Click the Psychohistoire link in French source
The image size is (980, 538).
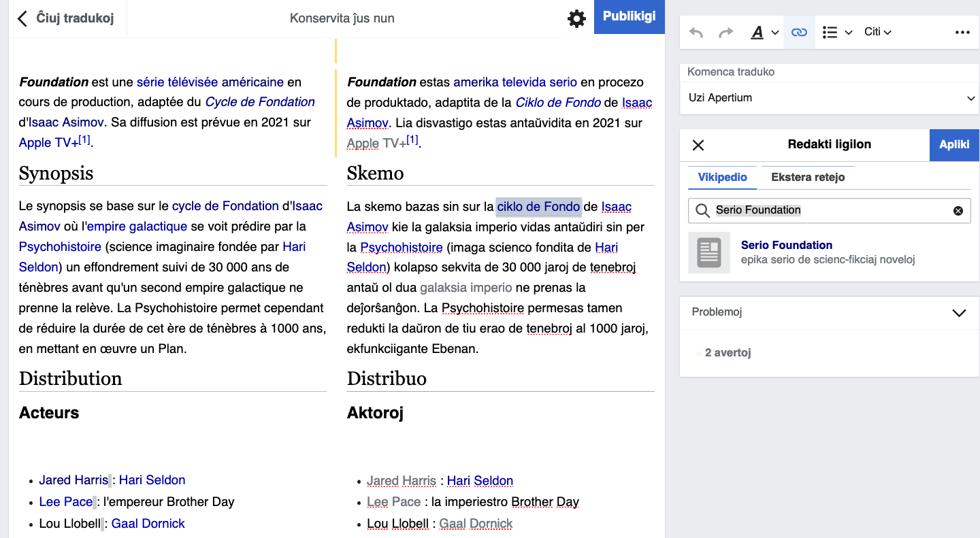(60, 247)
